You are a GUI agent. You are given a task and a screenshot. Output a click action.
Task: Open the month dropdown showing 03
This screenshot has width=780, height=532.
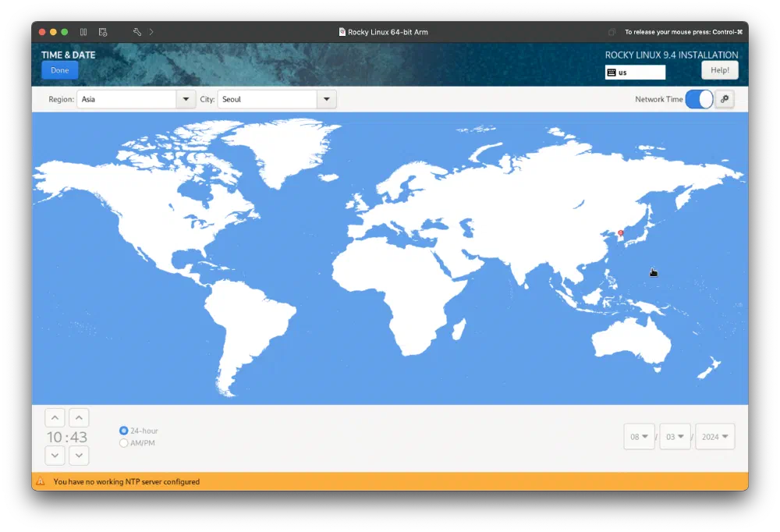[x=675, y=436]
